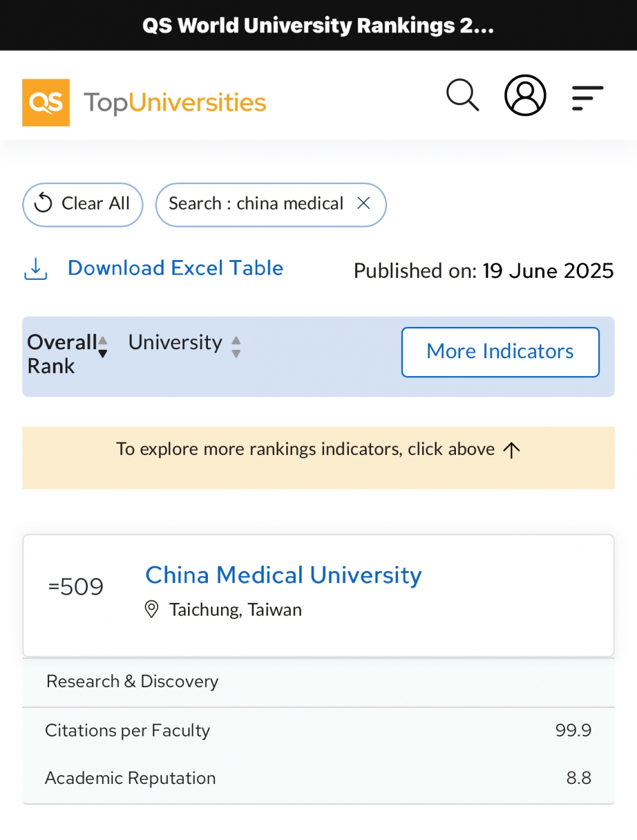This screenshot has height=840, width=637.
Task: Select the Academic Reputation row
Action: 318,778
